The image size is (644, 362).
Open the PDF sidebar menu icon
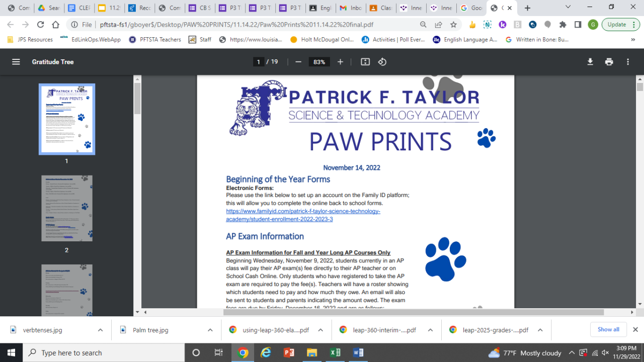click(16, 62)
